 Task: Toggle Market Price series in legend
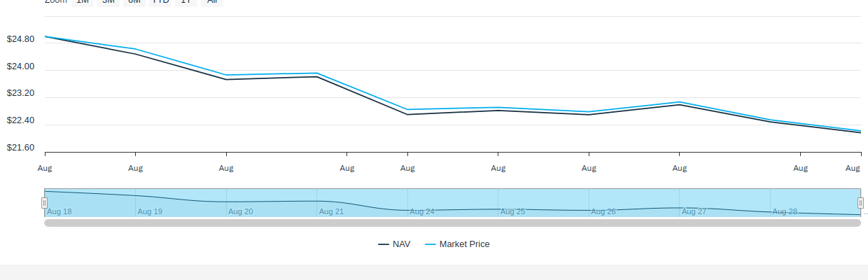click(x=457, y=244)
